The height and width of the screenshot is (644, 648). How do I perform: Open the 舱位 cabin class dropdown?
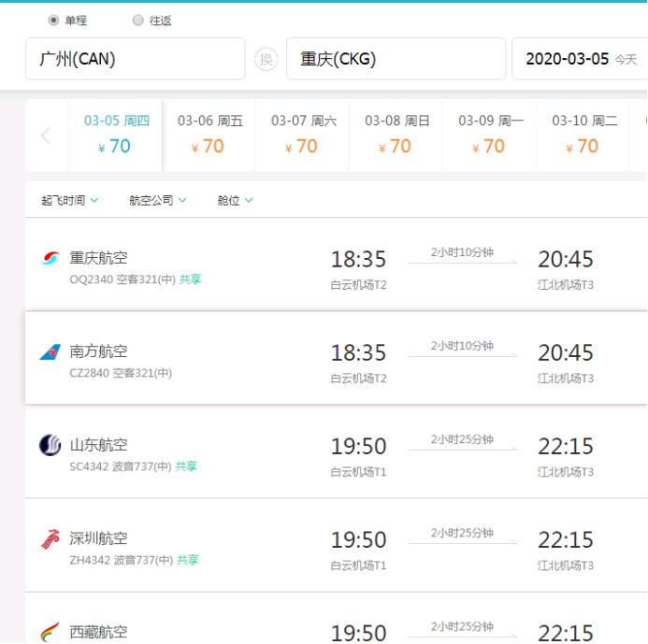(236, 200)
